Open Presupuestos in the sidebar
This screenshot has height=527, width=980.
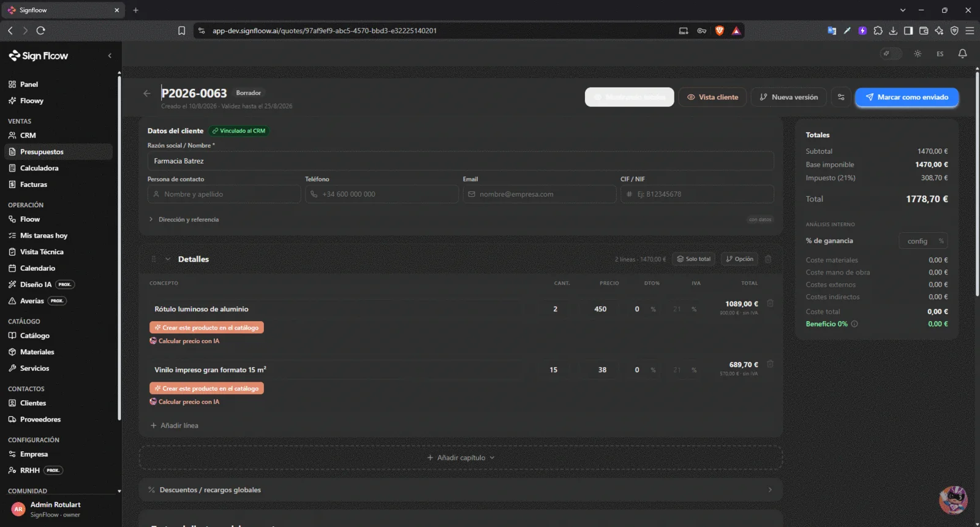click(59, 152)
